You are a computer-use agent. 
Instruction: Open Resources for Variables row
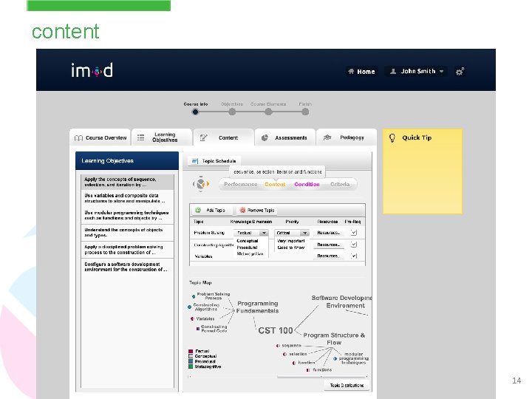pyautogui.click(x=328, y=256)
